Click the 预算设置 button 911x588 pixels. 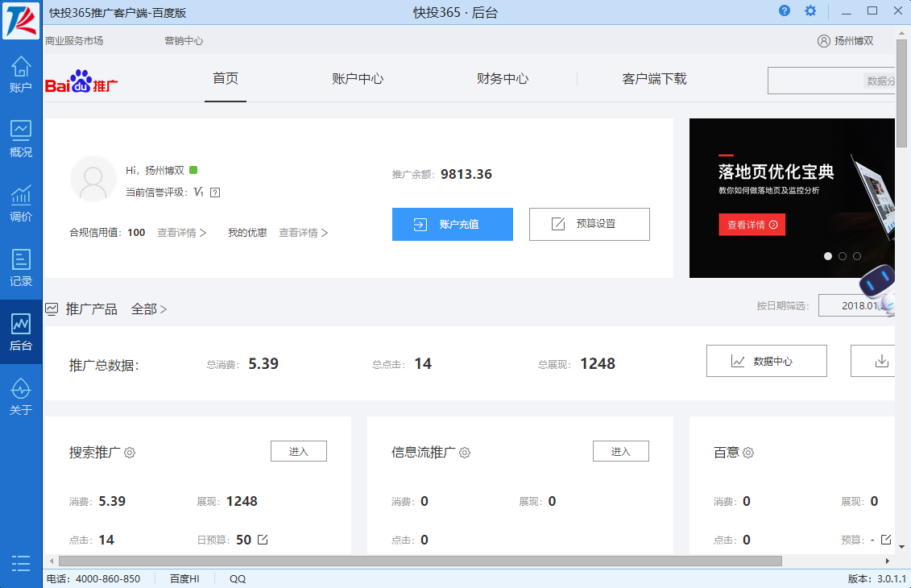click(589, 224)
